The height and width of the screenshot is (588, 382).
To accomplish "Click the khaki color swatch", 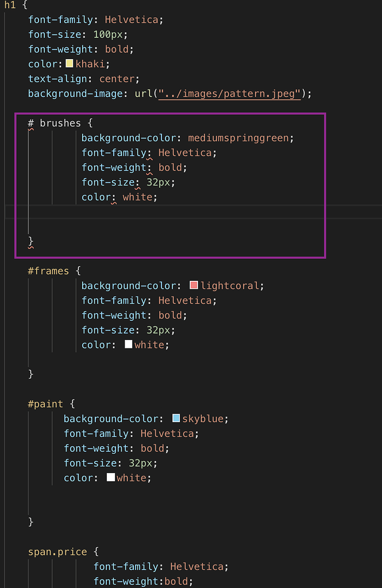I will (x=70, y=63).
